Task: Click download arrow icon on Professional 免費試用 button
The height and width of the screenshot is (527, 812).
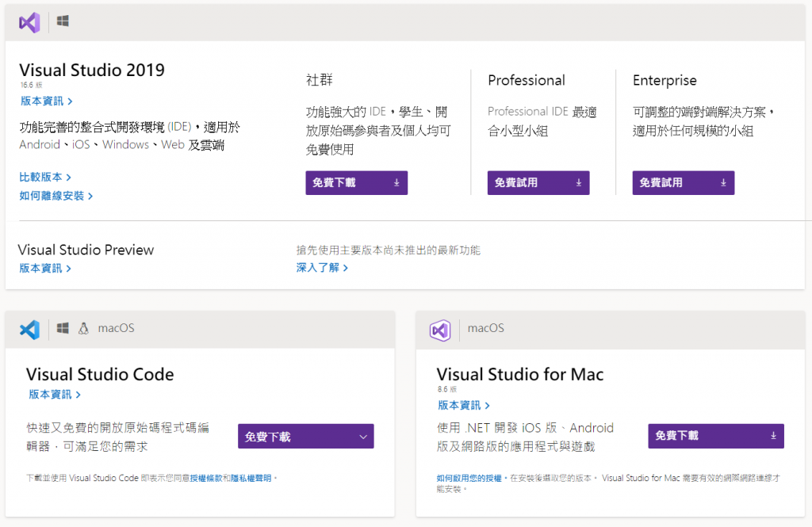Action: pyautogui.click(x=579, y=183)
